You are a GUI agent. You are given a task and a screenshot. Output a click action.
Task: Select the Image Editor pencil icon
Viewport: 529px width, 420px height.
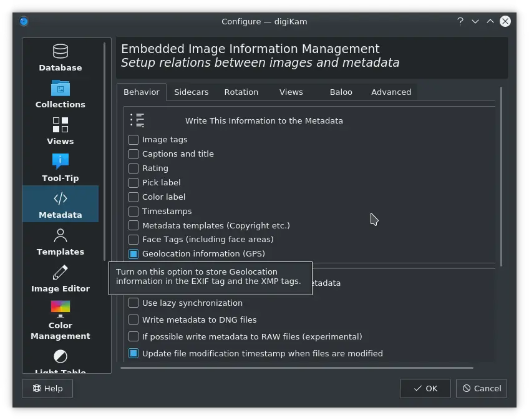tap(60, 271)
